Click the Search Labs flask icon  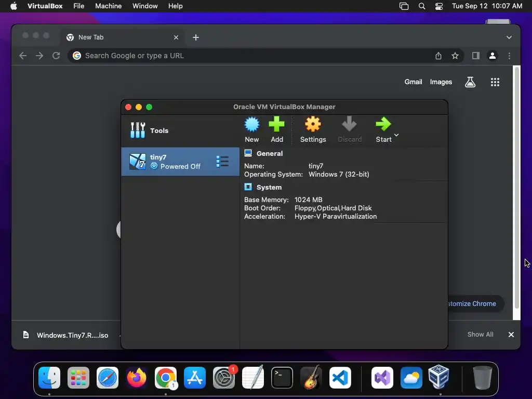click(470, 82)
